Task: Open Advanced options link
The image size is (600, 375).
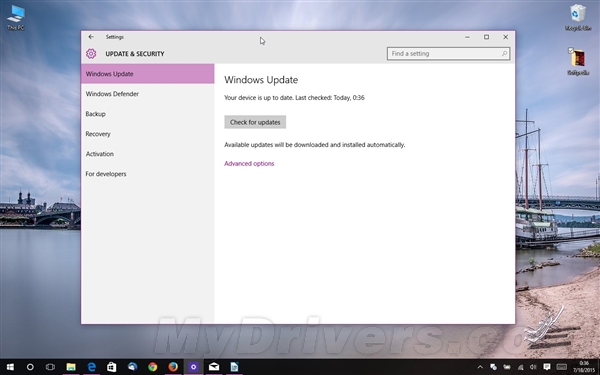Action: (249, 163)
